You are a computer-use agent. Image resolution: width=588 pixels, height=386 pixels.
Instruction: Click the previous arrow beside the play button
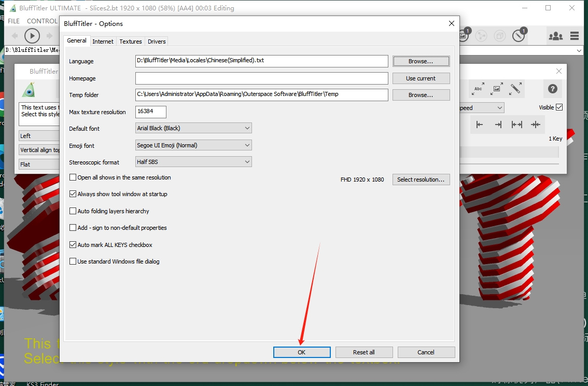coord(15,36)
